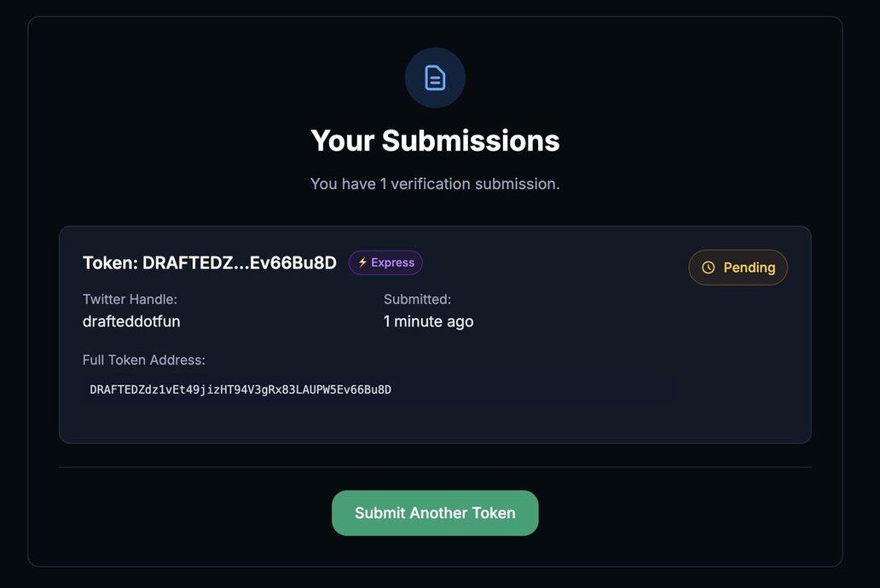880x588 pixels.
Task: Click the Token: DRAFTEDZ...Ev66Bu8D title
Action: pos(209,262)
